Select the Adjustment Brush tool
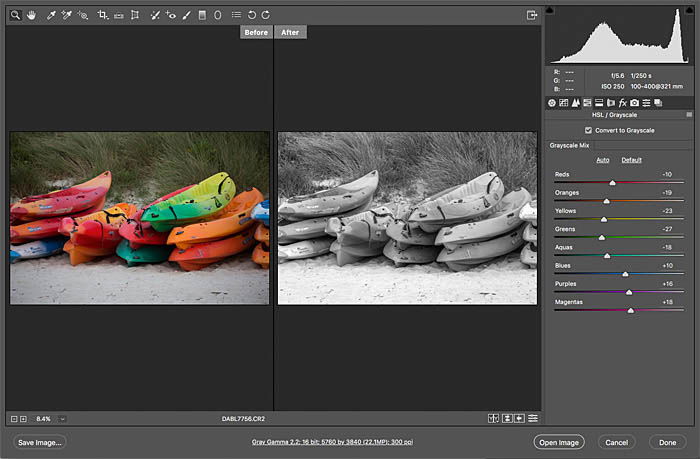 187,15
